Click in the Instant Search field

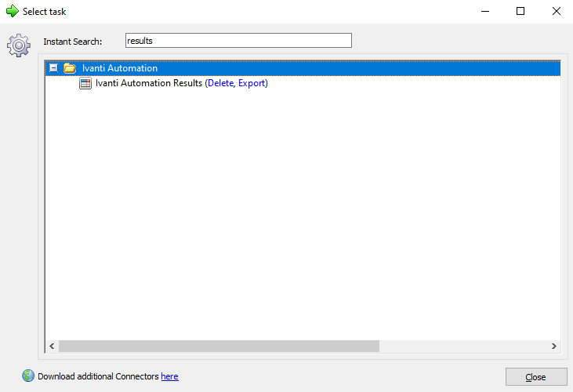coord(238,41)
